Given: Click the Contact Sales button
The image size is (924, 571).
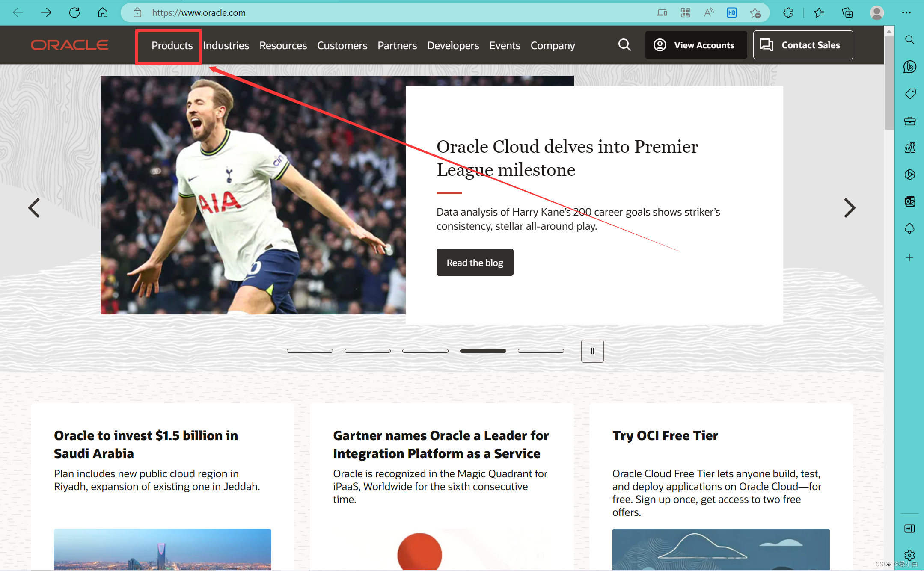Looking at the screenshot, I should click(803, 45).
